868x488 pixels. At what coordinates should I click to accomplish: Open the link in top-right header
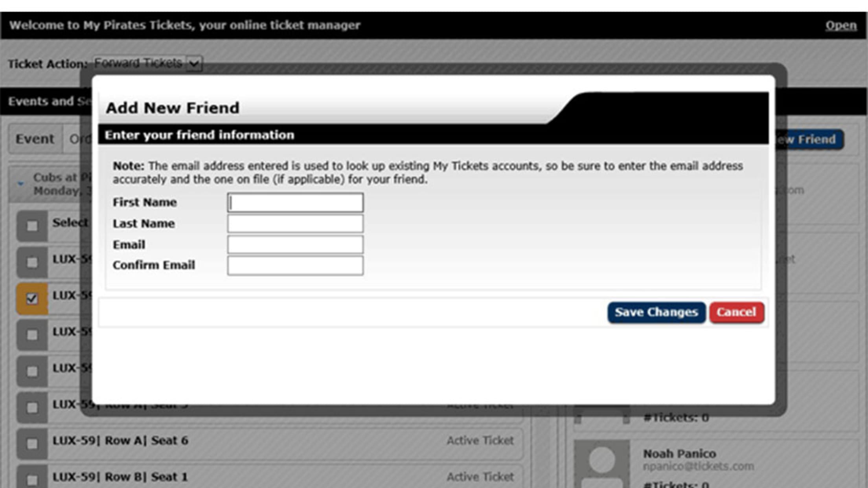pyautogui.click(x=840, y=25)
